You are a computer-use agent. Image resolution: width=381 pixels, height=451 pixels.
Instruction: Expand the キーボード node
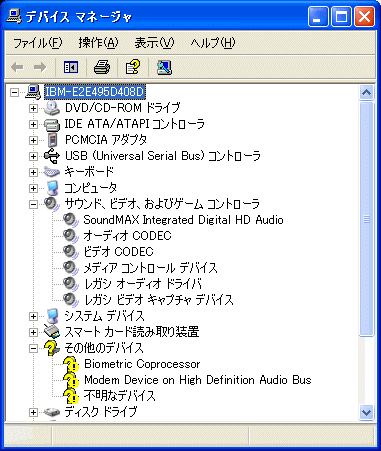(33, 172)
